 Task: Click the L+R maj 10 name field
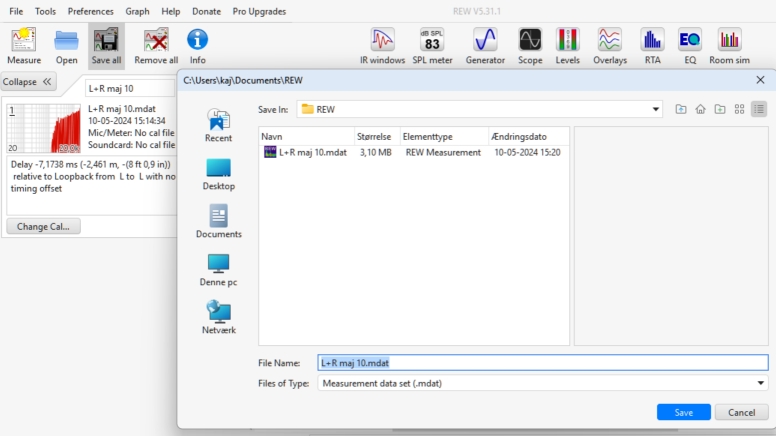click(x=131, y=89)
